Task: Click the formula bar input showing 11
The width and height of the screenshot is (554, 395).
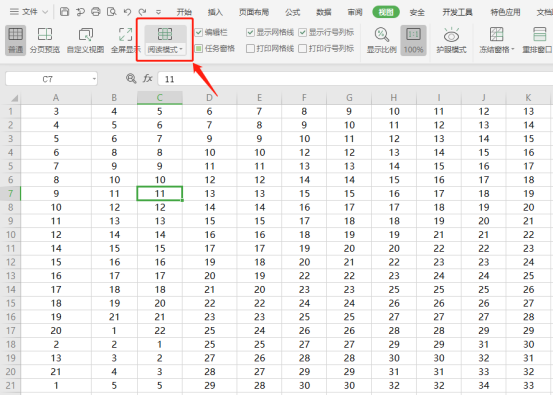Action: click(355, 79)
